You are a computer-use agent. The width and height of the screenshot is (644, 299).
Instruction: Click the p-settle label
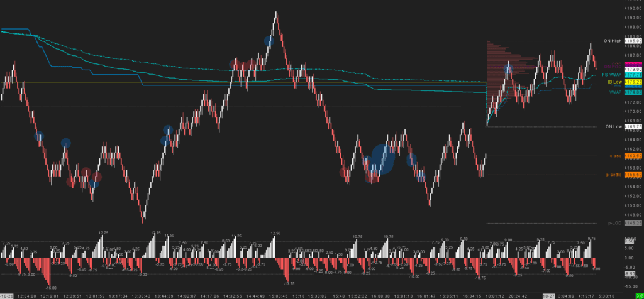point(614,175)
